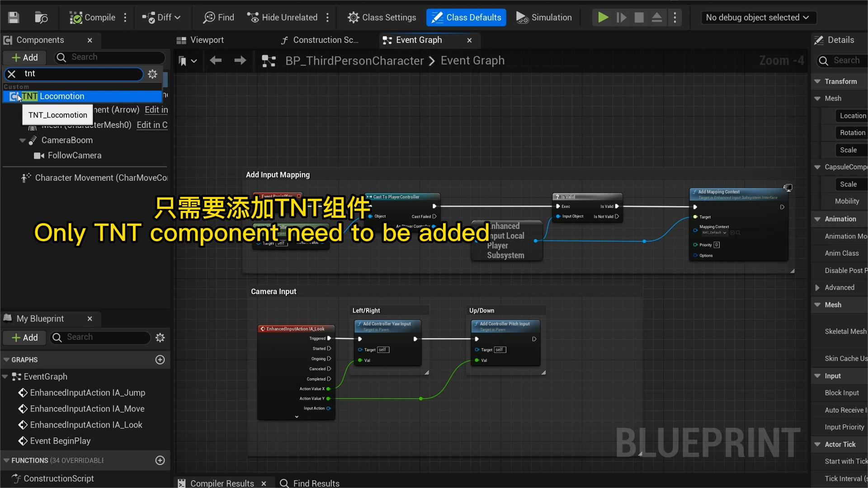868x488 pixels.
Task: Click the add new graph plus icon
Action: point(160,360)
